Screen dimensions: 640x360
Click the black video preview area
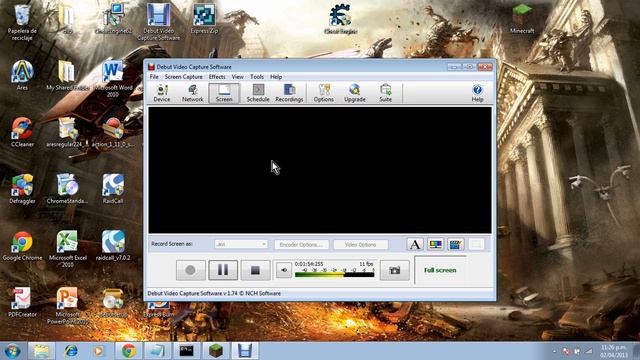320,170
